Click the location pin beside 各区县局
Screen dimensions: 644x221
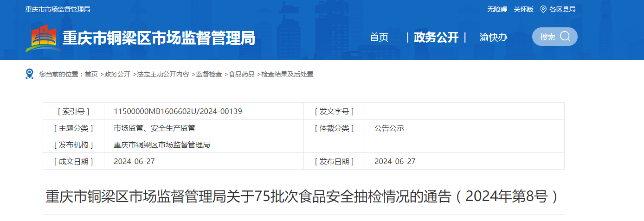tap(543, 9)
